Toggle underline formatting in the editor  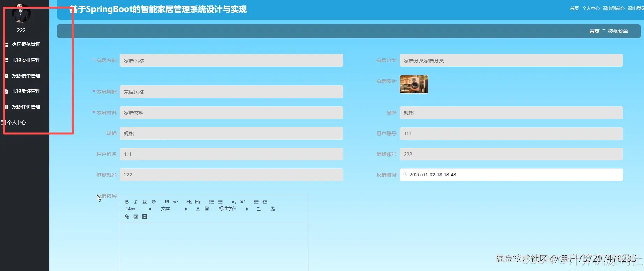point(145,202)
